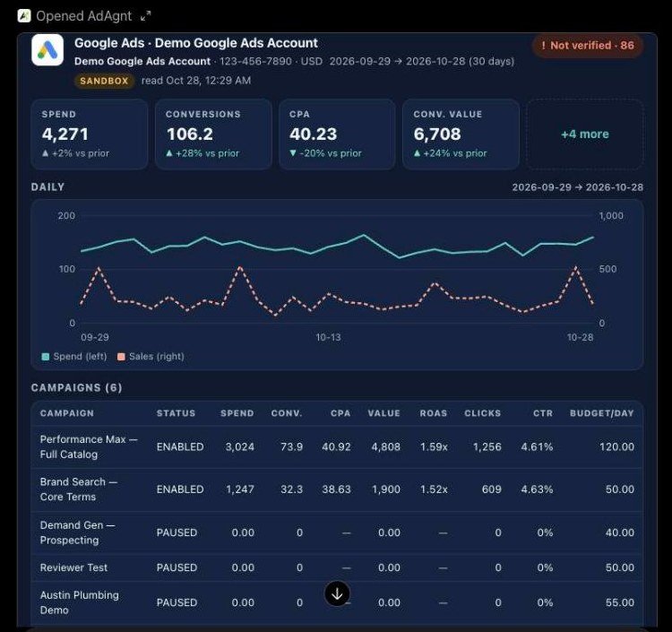This screenshot has width=672, height=632.
Task: Click the account ID 123-456-7890
Action: [255, 61]
